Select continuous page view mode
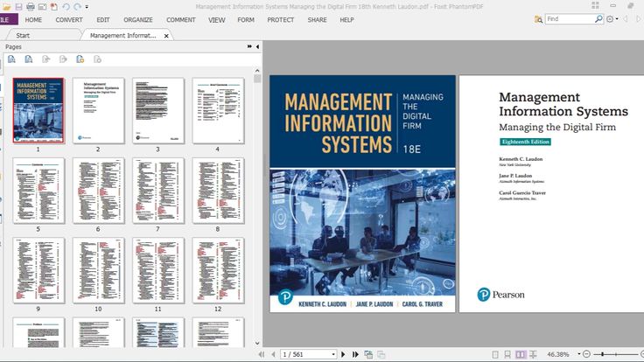The image size is (644, 362). 507,354
